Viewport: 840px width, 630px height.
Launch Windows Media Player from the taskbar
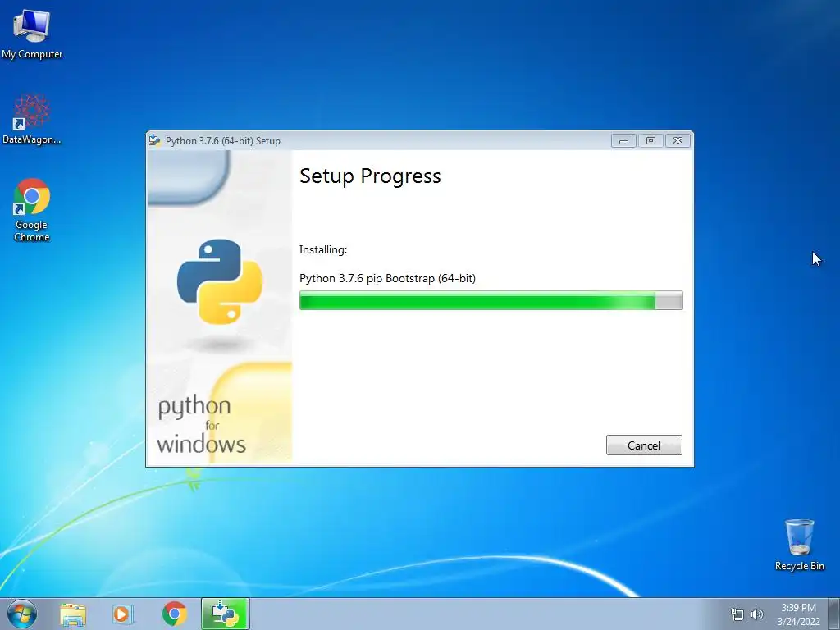123,614
